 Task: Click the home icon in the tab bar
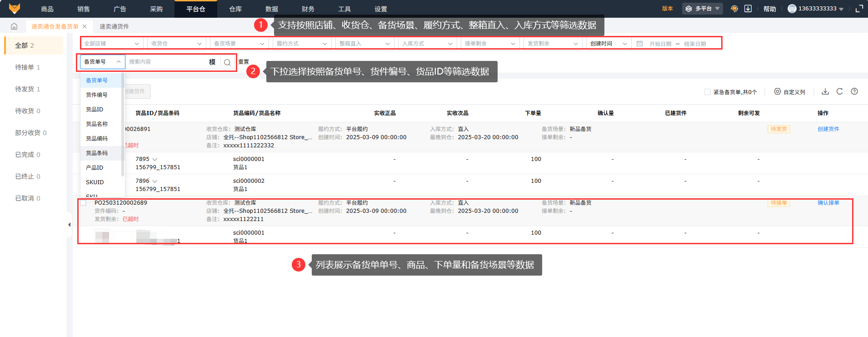[x=14, y=26]
